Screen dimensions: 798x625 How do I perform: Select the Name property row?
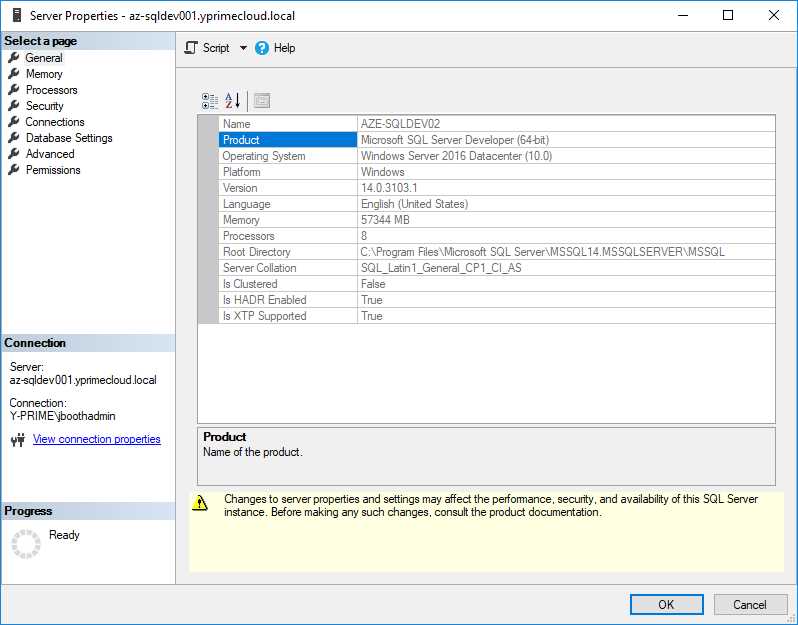(497, 124)
